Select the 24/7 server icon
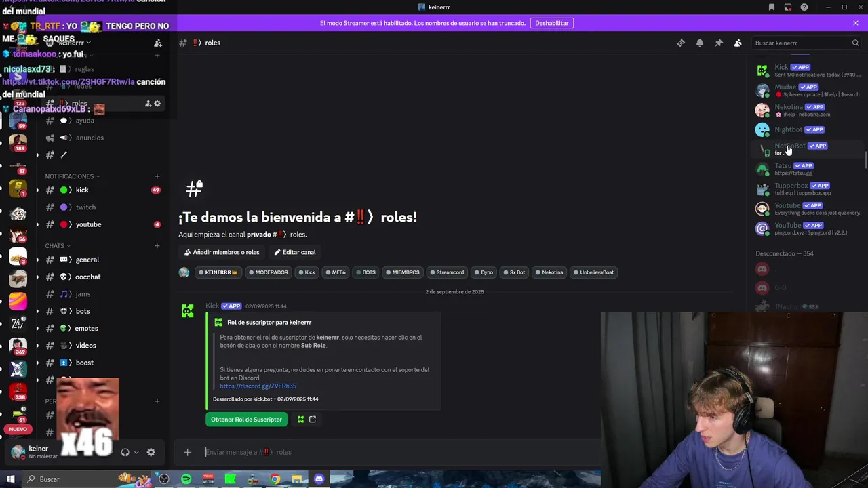This screenshot has height=488, width=868. [18, 323]
